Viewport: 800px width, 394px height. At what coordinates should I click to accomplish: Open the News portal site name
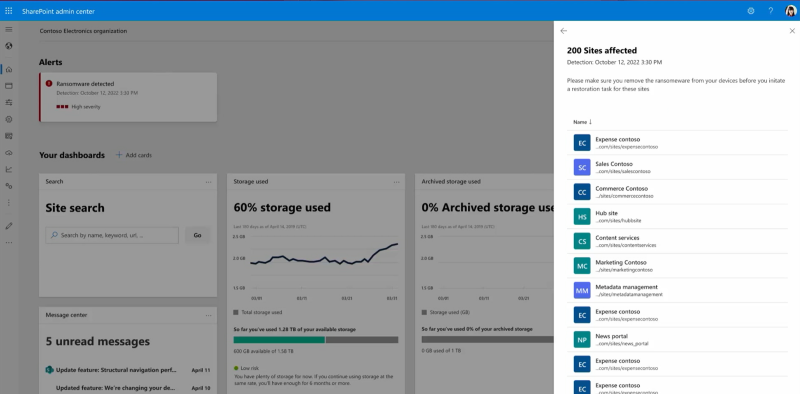(x=611, y=336)
